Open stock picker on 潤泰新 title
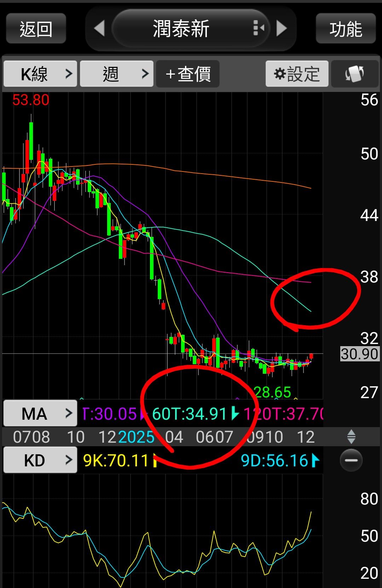 click(181, 29)
